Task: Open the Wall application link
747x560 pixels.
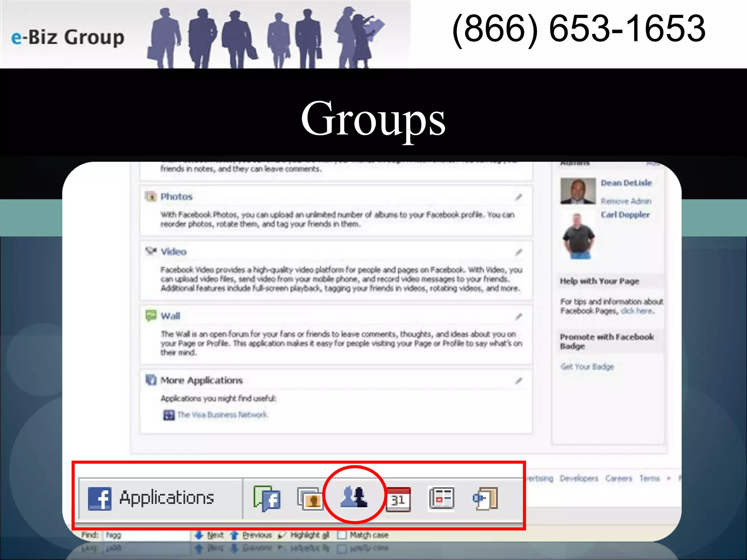Action: (x=170, y=316)
